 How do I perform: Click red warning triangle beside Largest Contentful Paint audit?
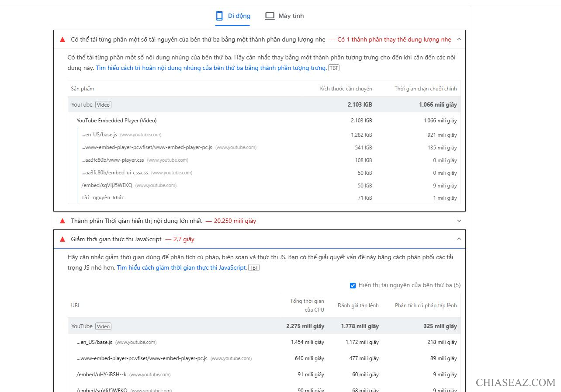coord(62,221)
